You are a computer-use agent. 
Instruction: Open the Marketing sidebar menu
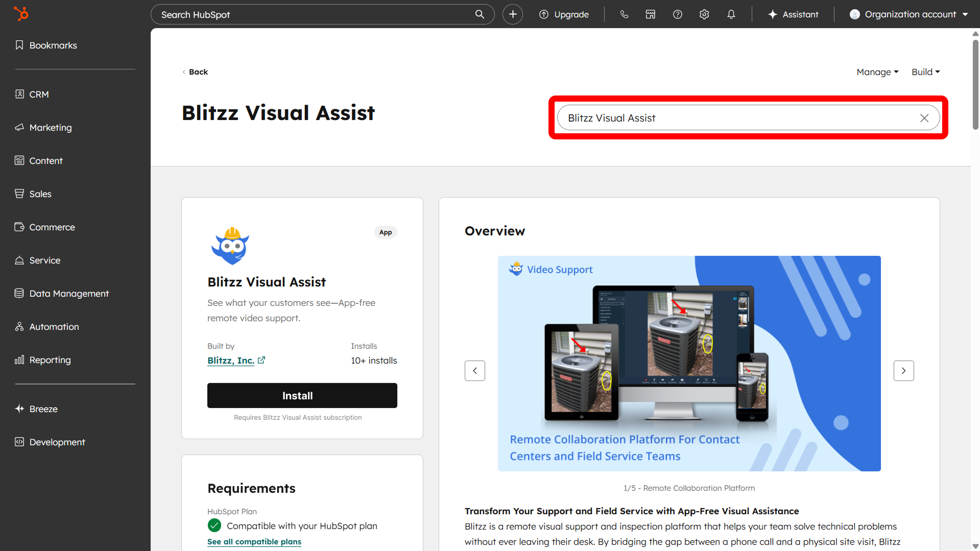pyautogui.click(x=51, y=128)
